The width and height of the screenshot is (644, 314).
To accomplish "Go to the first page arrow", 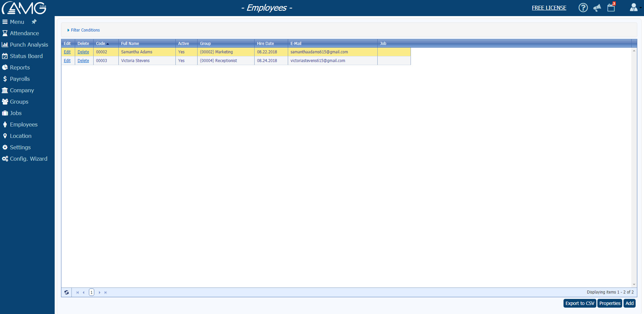I will 77,293.
